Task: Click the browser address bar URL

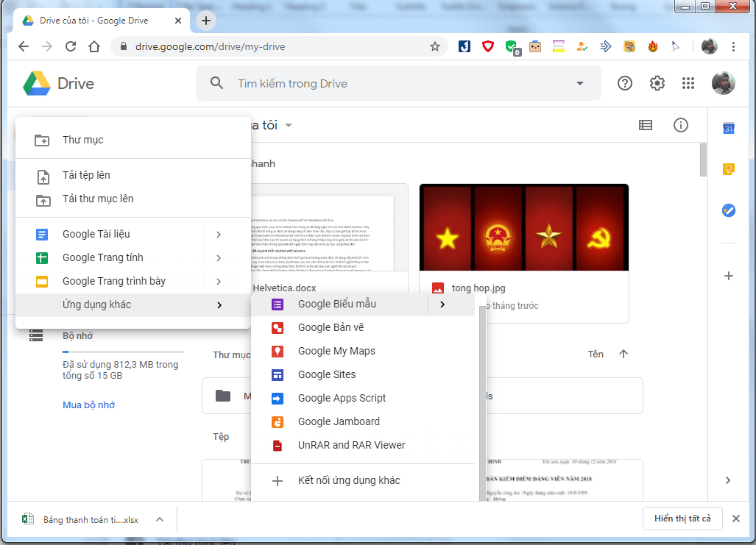Action: click(211, 47)
